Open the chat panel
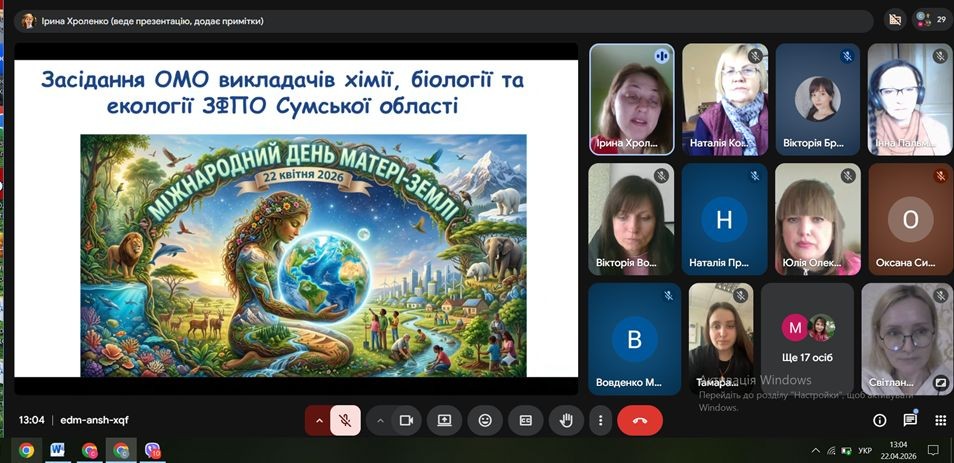954x463 pixels. (910, 420)
